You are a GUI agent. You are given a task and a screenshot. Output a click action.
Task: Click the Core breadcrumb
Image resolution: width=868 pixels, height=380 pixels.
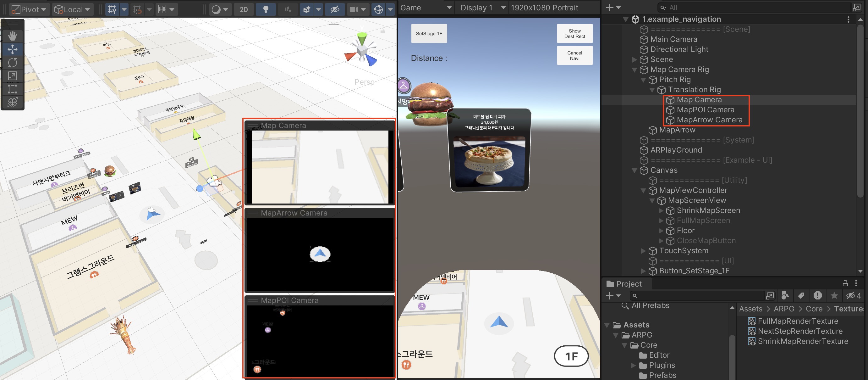814,309
